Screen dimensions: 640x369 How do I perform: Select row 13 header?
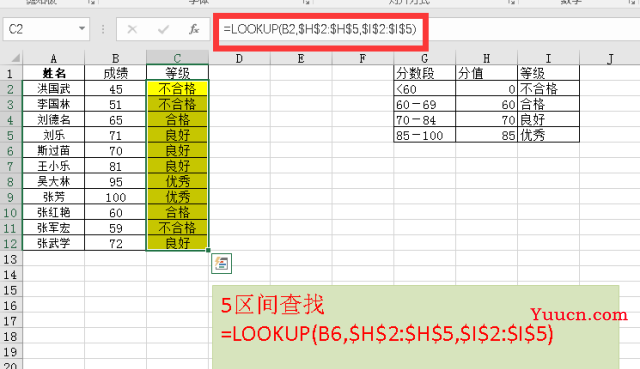tap(11, 259)
